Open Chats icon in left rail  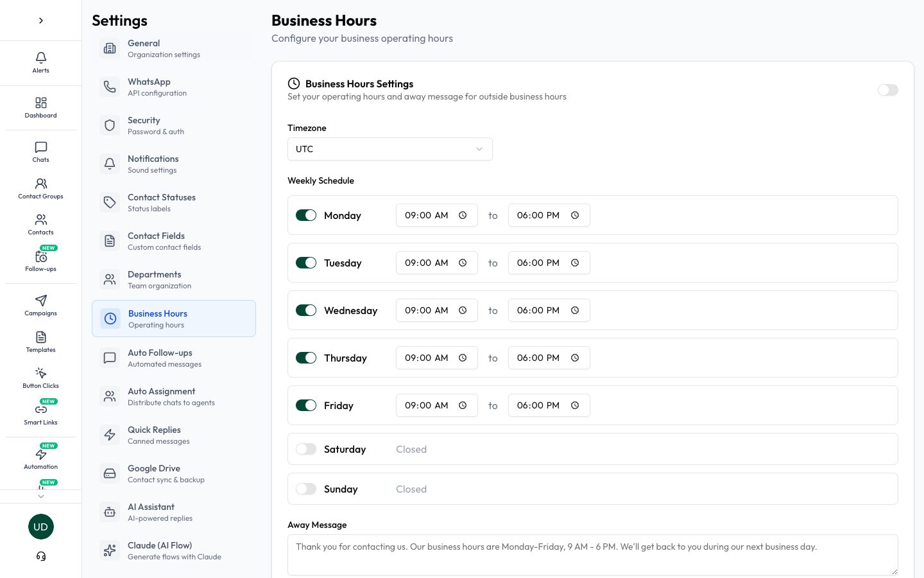tap(41, 147)
